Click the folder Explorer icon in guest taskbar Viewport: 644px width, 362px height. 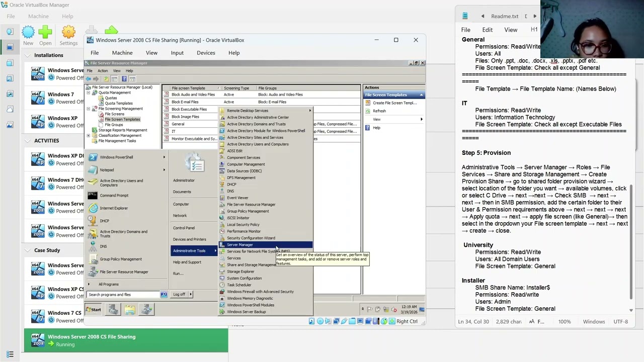[130, 310]
